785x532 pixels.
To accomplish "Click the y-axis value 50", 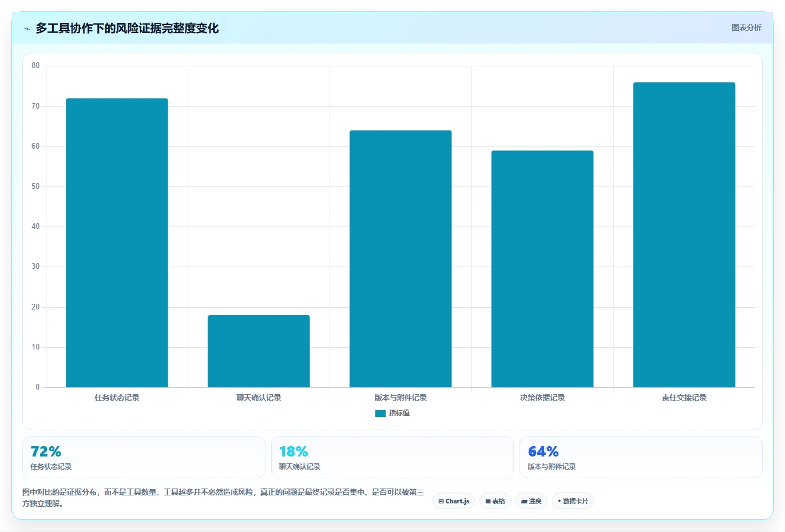I will [x=35, y=186].
